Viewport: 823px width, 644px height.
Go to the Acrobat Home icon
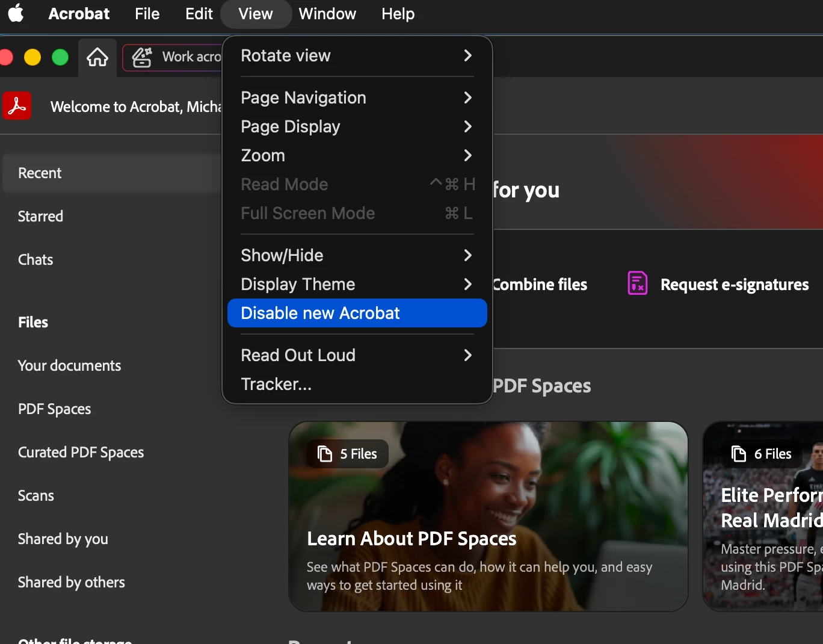[x=97, y=57]
